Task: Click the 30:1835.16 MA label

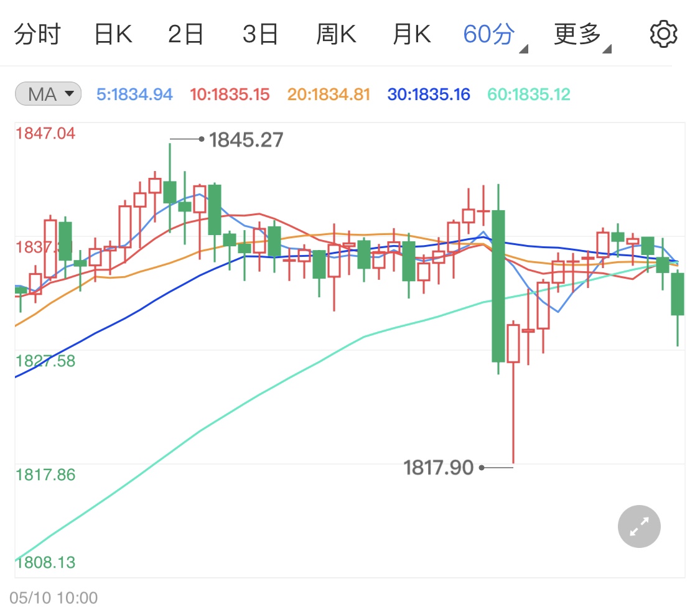Action: (428, 93)
